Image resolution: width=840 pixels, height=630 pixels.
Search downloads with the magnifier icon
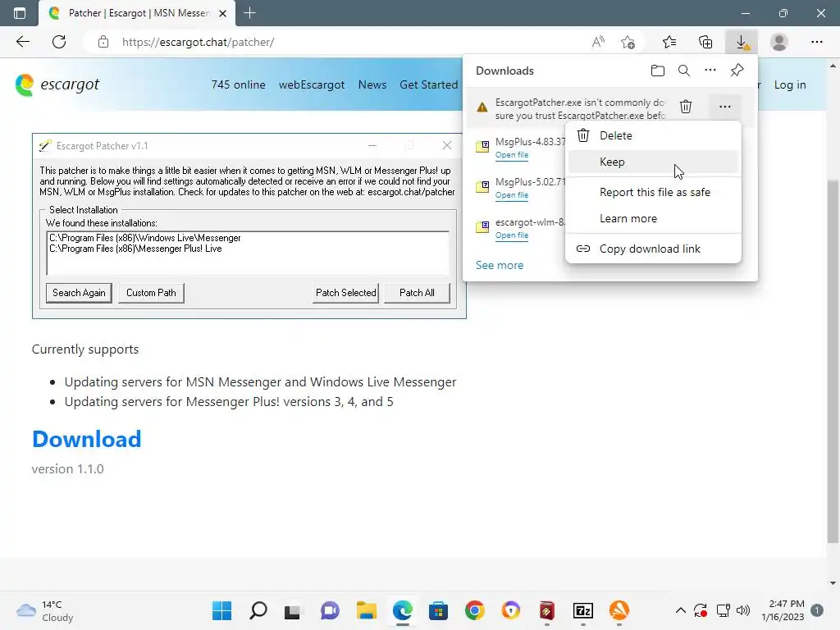click(683, 71)
